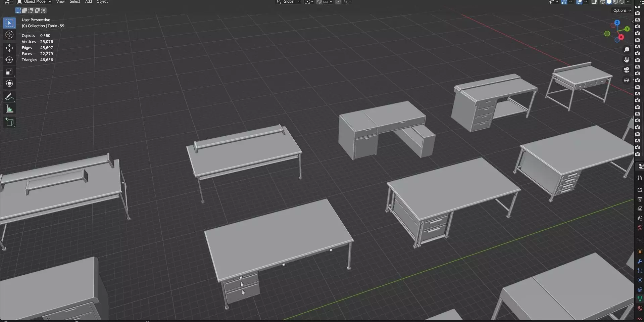Click the zoom magnifier viewport button
The image size is (644, 322).
coord(627,50)
